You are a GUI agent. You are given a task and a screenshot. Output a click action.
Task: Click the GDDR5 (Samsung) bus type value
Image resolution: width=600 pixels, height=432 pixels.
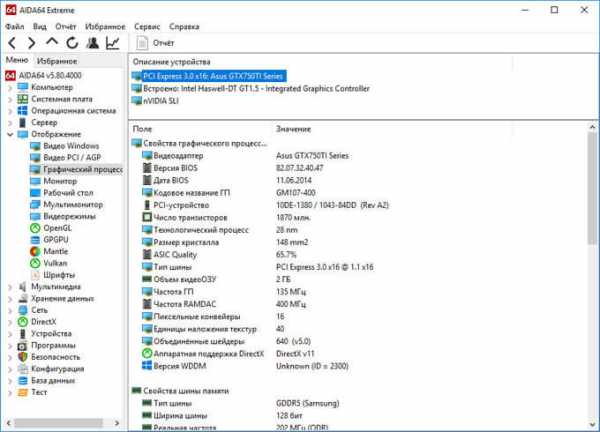click(308, 403)
